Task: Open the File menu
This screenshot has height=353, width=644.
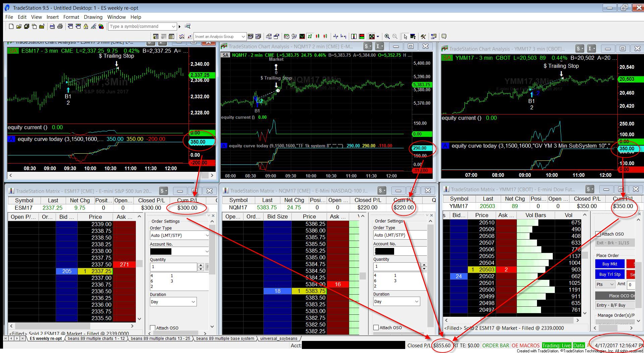Action: 9,17
